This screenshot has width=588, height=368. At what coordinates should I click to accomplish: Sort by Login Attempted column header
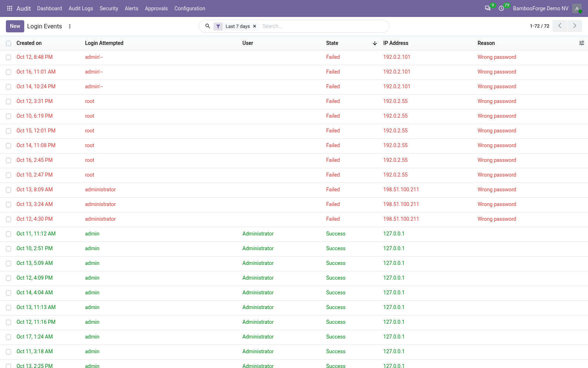pos(104,43)
